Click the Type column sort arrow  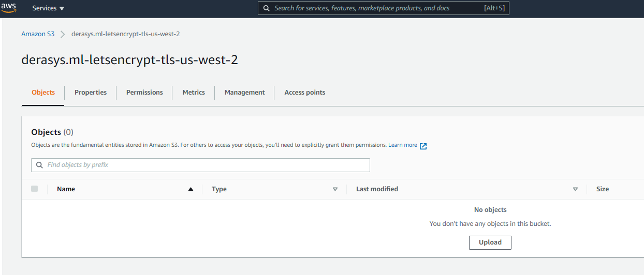335,189
